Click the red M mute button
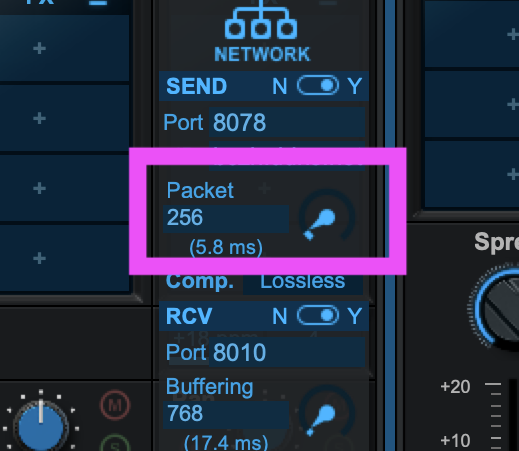 click(x=115, y=406)
